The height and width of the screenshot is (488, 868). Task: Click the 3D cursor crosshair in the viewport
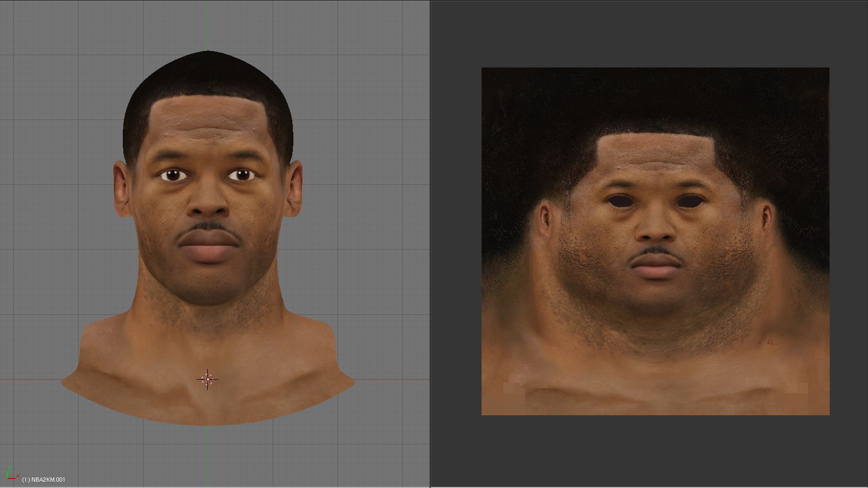click(207, 379)
